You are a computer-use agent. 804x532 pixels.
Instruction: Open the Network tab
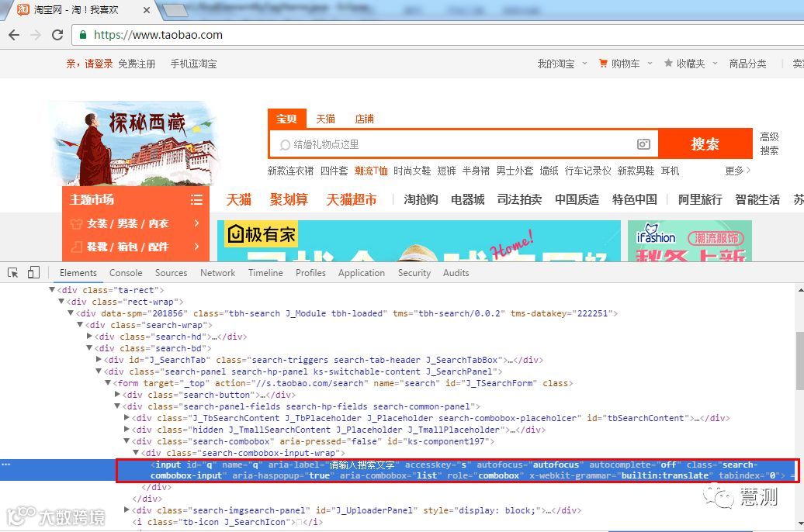coord(217,273)
